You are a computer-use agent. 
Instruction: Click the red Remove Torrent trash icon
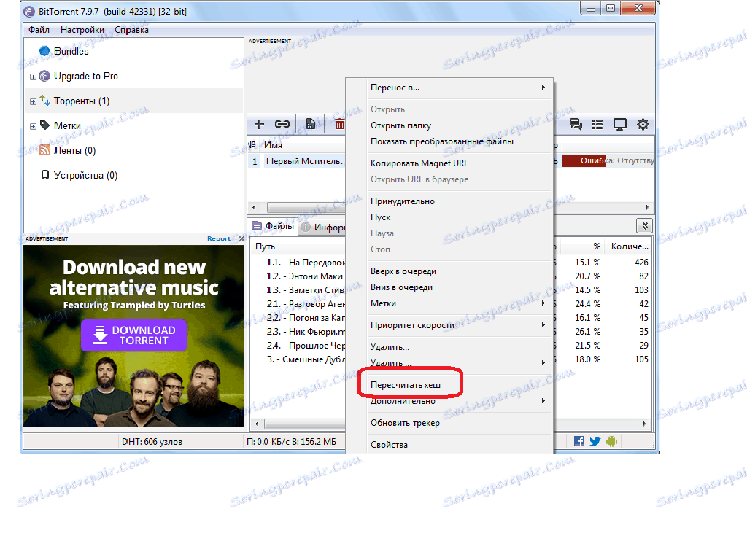340,124
